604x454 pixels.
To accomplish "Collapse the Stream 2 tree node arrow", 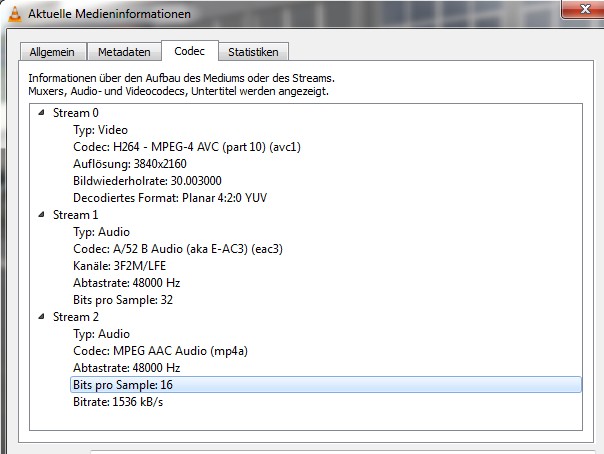I will tap(41, 317).
